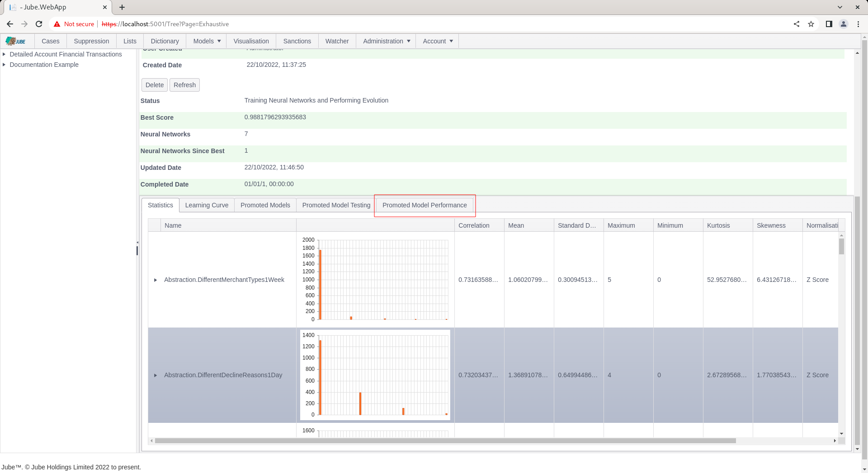Select Detailed Account Financial Transactions tree item

pyautogui.click(x=66, y=54)
